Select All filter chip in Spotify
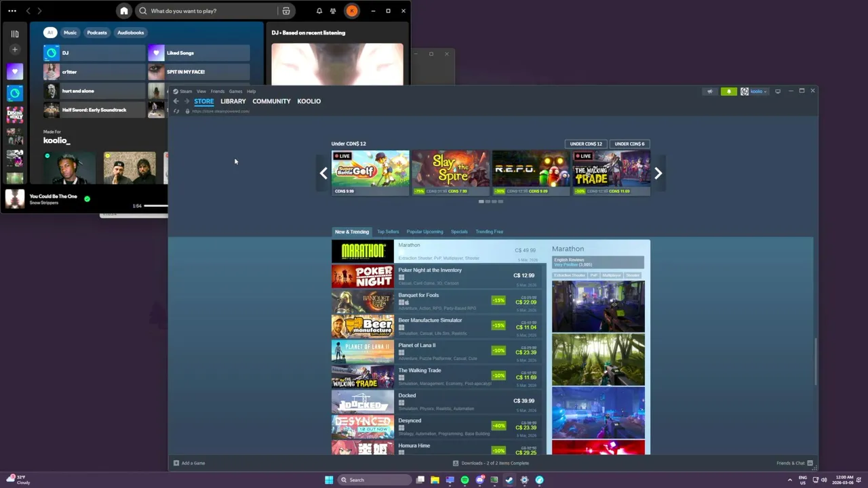Viewport: 868px width, 488px height. coord(50,33)
